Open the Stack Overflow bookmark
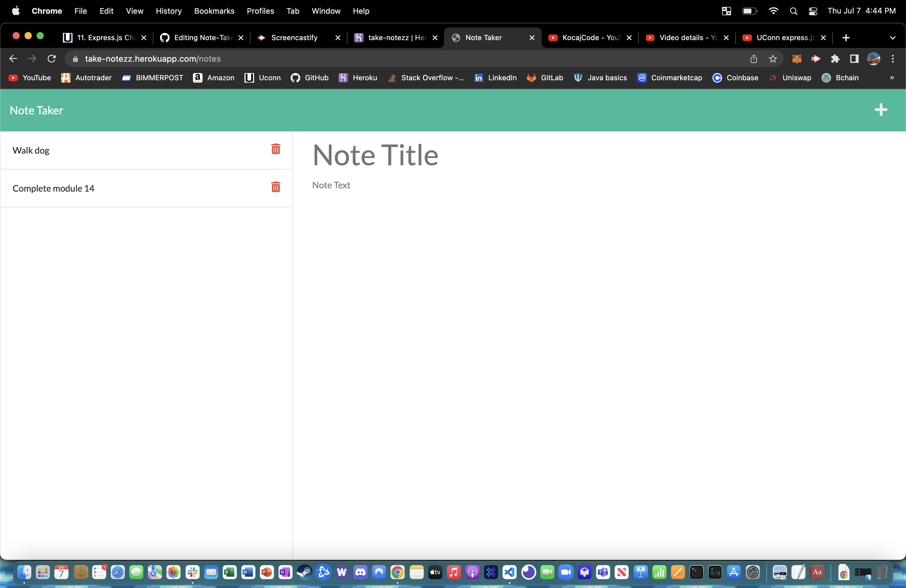The height and width of the screenshot is (588, 906). tap(426, 78)
